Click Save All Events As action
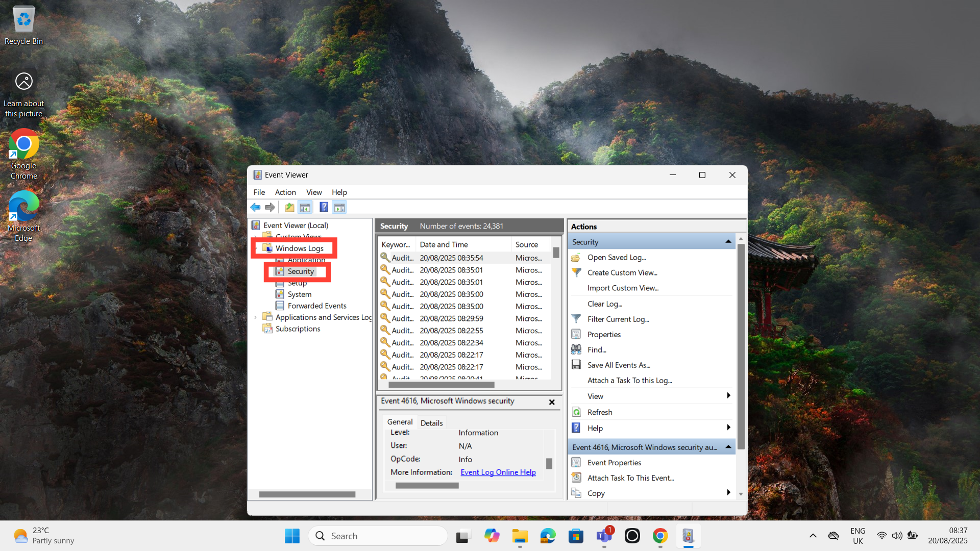This screenshot has width=980, height=551. 619,365
